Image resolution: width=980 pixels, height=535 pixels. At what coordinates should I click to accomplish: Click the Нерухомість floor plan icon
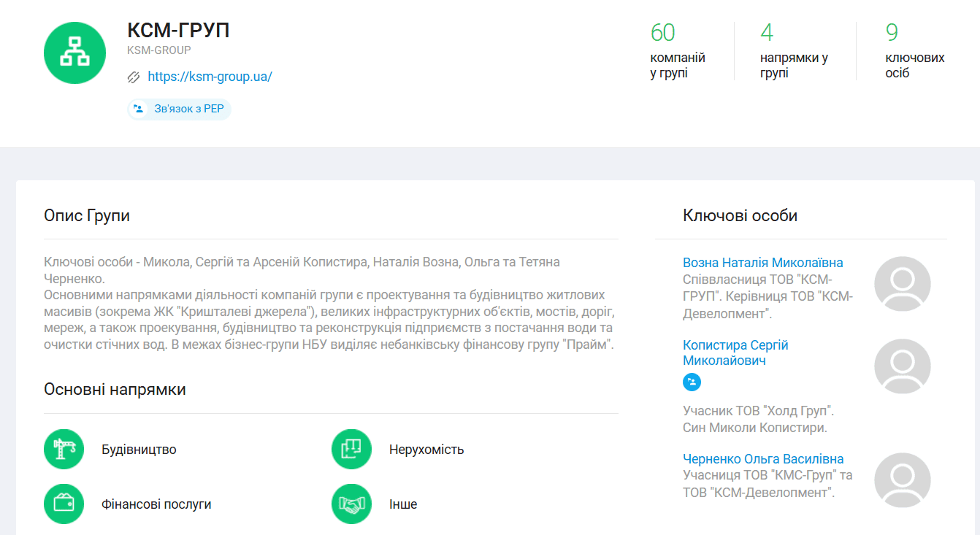click(x=352, y=449)
